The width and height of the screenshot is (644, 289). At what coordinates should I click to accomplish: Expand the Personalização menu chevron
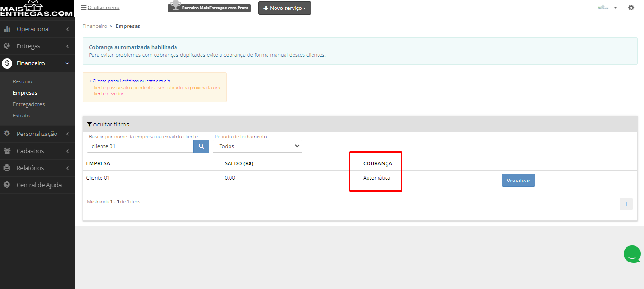tap(68, 134)
